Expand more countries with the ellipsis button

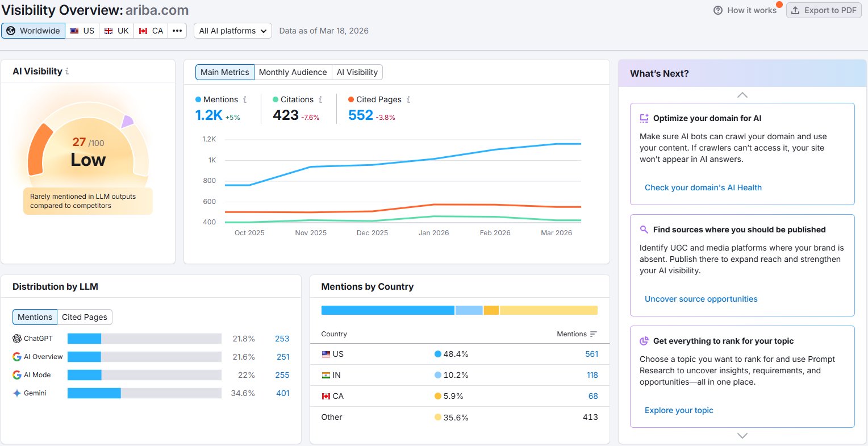coord(177,31)
